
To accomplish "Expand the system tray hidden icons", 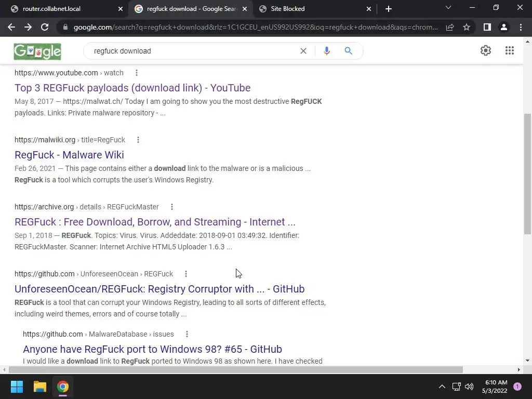I will click(442, 387).
